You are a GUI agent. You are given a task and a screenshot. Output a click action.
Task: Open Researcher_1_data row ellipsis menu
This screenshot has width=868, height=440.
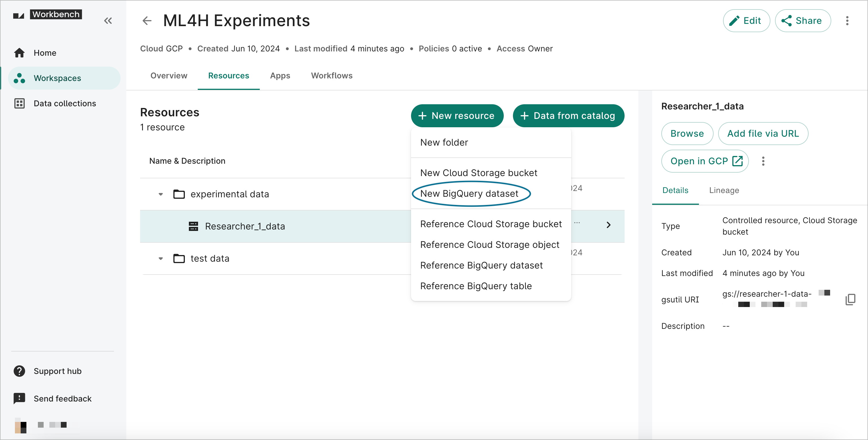click(x=577, y=223)
